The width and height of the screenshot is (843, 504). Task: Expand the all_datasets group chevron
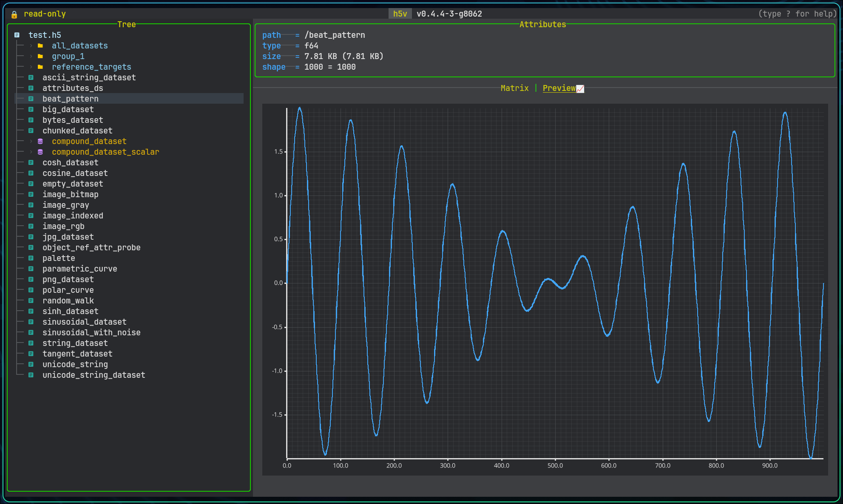coord(31,45)
